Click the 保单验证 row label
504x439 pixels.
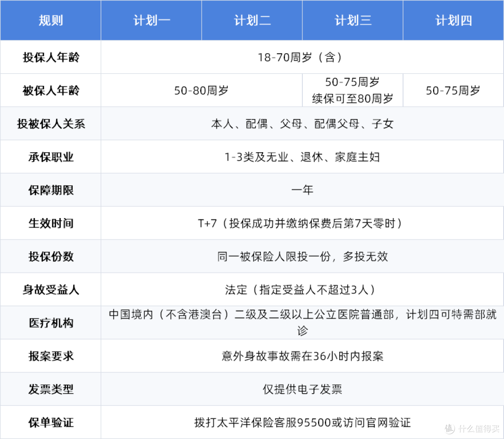click(x=51, y=423)
